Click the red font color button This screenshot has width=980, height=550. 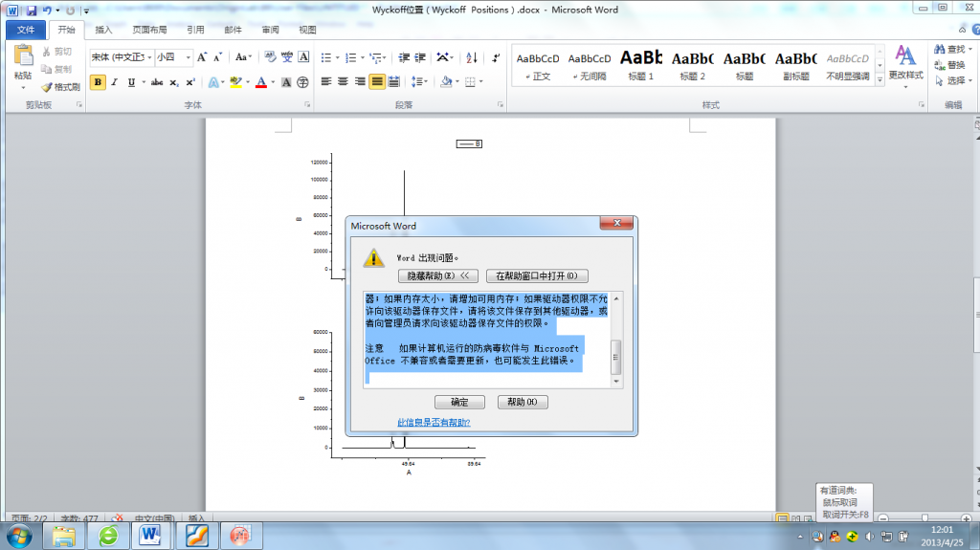(261, 82)
